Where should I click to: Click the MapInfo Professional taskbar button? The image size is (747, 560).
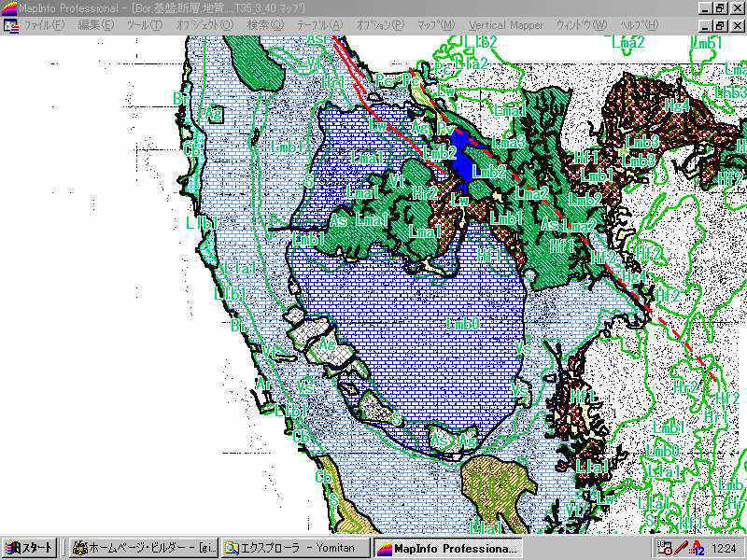pyautogui.click(x=449, y=548)
